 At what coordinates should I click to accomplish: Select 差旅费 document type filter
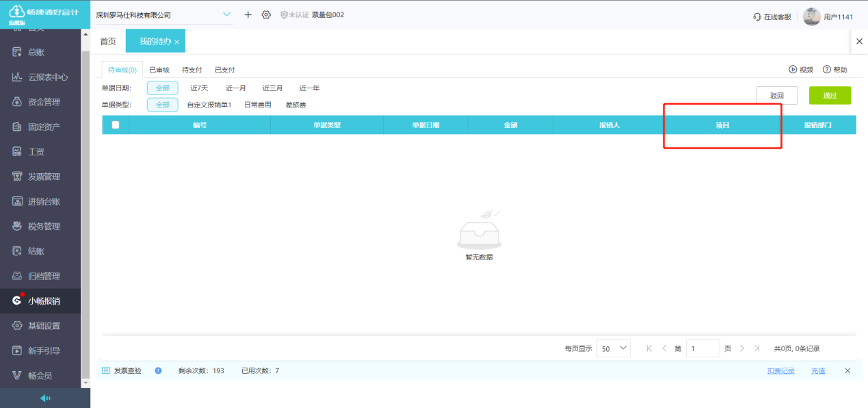pos(295,105)
